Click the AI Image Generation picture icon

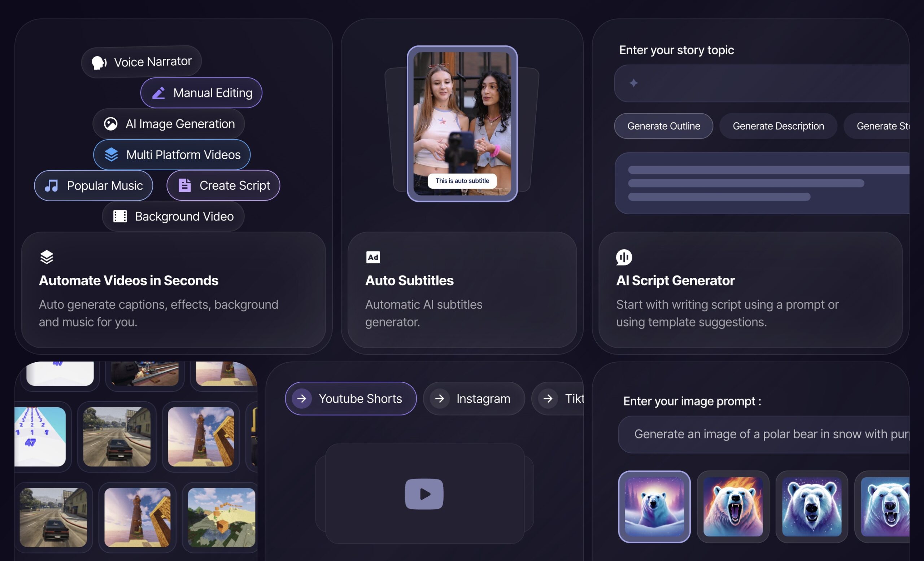click(110, 124)
